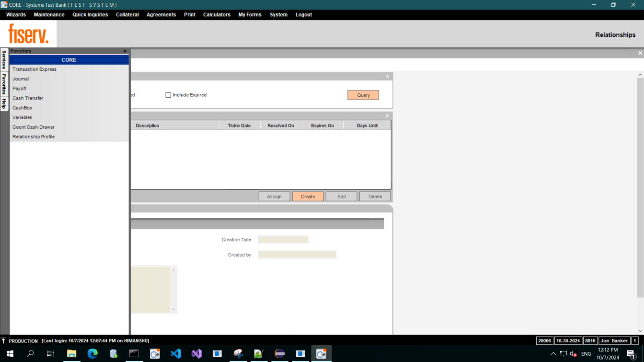Open Count Cash Drawer favorite

tap(69, 127)
